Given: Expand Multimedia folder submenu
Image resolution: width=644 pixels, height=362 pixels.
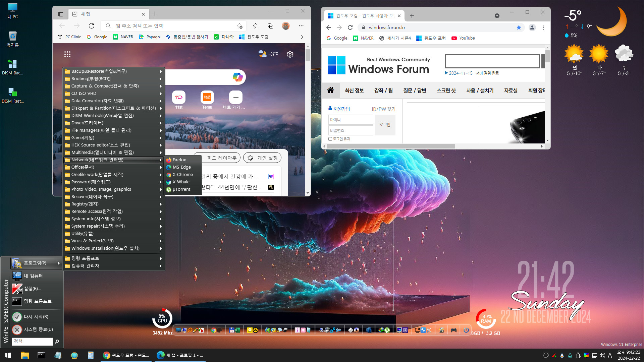Looking at the screenshot, I should click(x=113, y=153).
